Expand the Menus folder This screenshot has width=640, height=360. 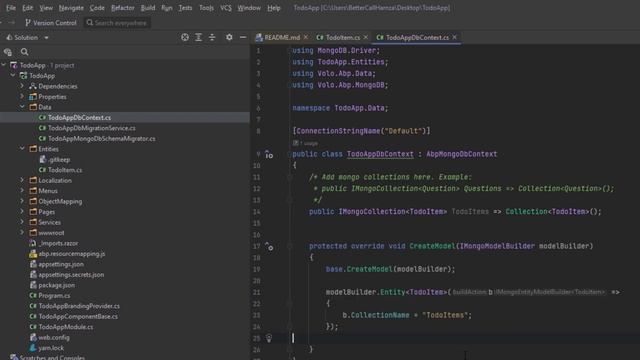coord(22,191)
